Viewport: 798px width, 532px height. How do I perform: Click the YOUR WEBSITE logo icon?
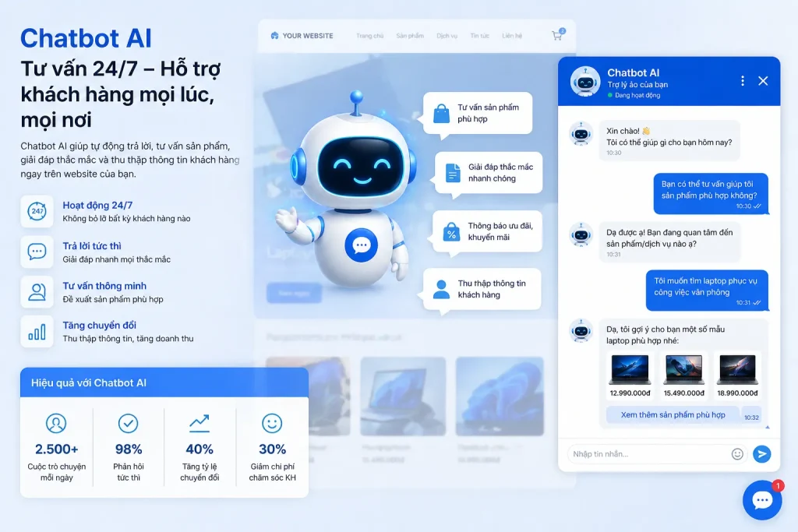[x=274, y=35]
